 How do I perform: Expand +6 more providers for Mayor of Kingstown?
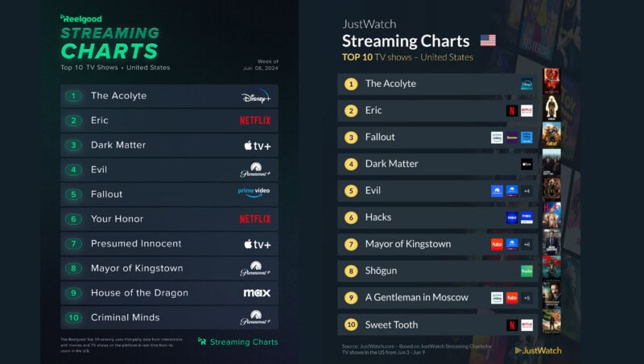526,244
